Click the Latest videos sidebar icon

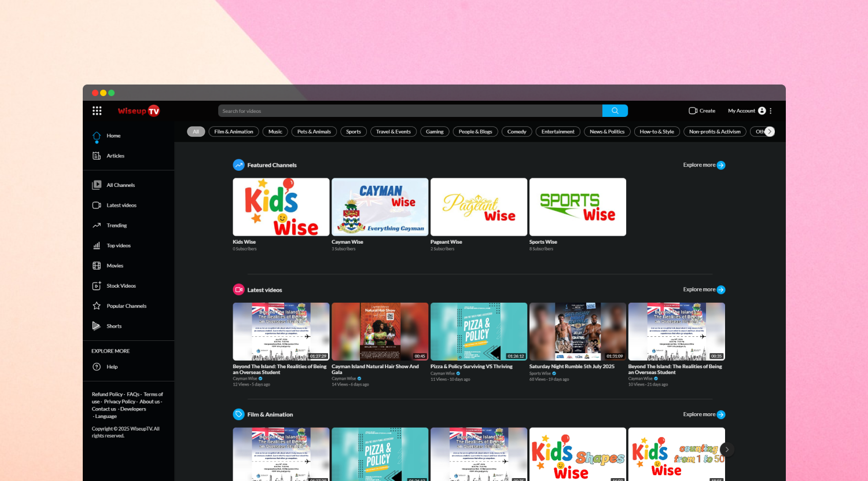tap(97, 205)
